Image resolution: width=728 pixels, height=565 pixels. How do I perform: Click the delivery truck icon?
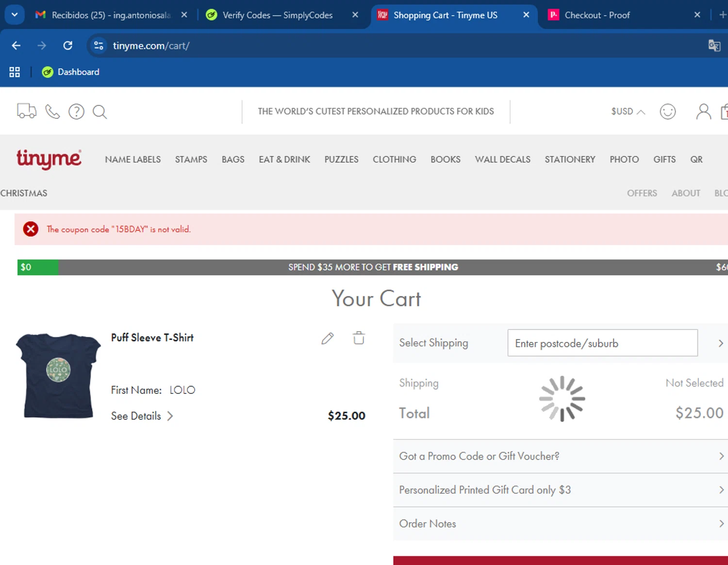pyautogui.click(x=27, y=111)
